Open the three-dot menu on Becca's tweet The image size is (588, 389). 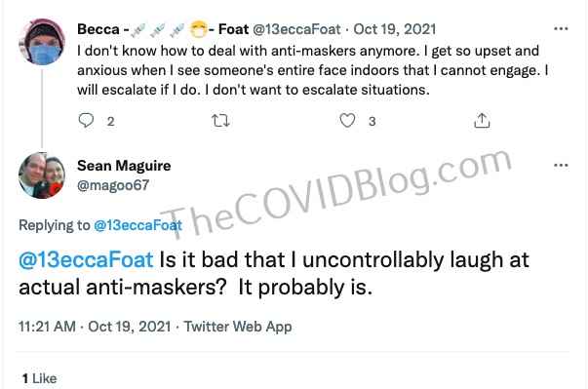[x=561, y=29]
